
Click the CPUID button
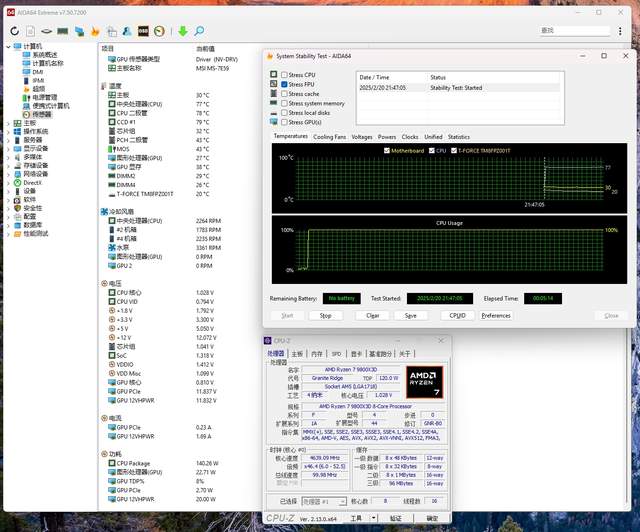(457, 316)
